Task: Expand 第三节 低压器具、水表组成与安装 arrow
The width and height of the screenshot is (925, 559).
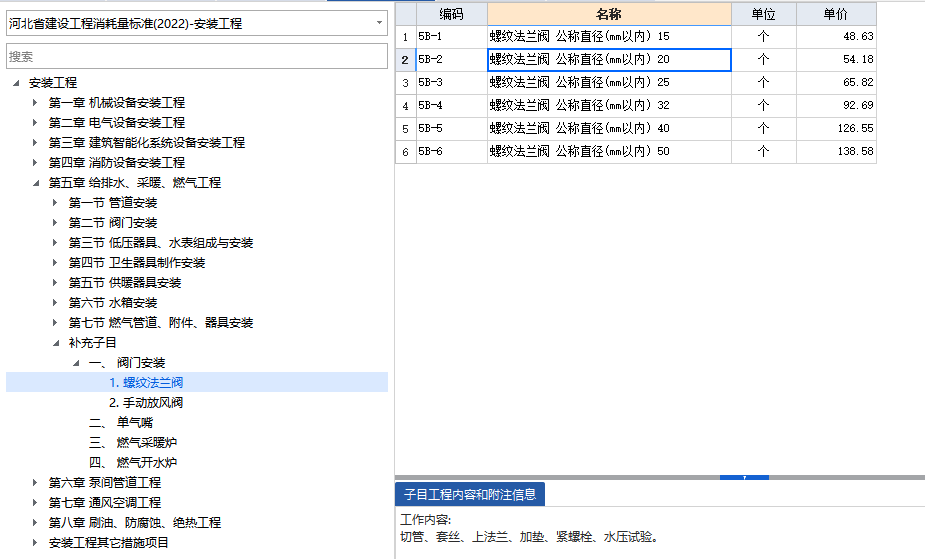Action: [x=55, y=243]
